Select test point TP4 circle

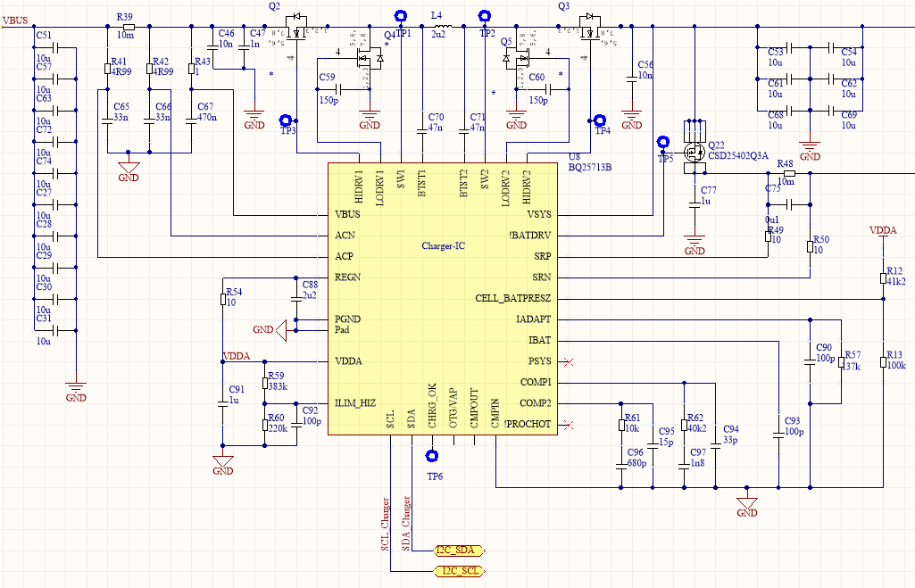coord(600,120)
